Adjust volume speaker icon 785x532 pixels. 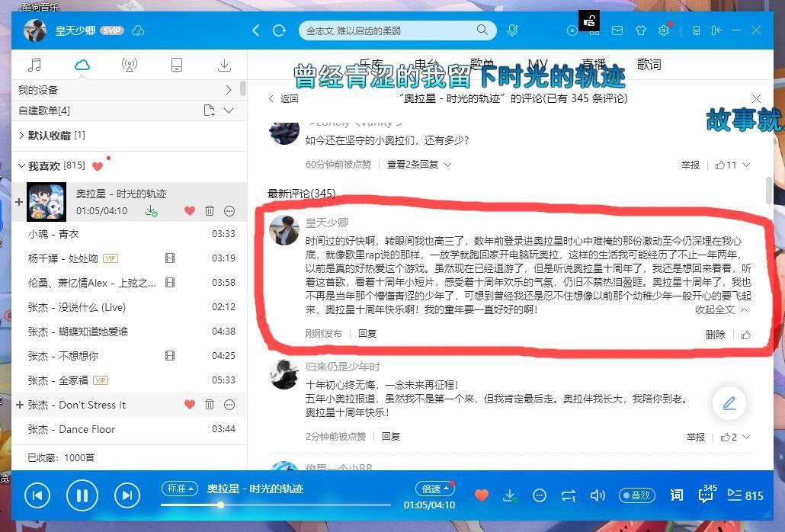(598, 495)
